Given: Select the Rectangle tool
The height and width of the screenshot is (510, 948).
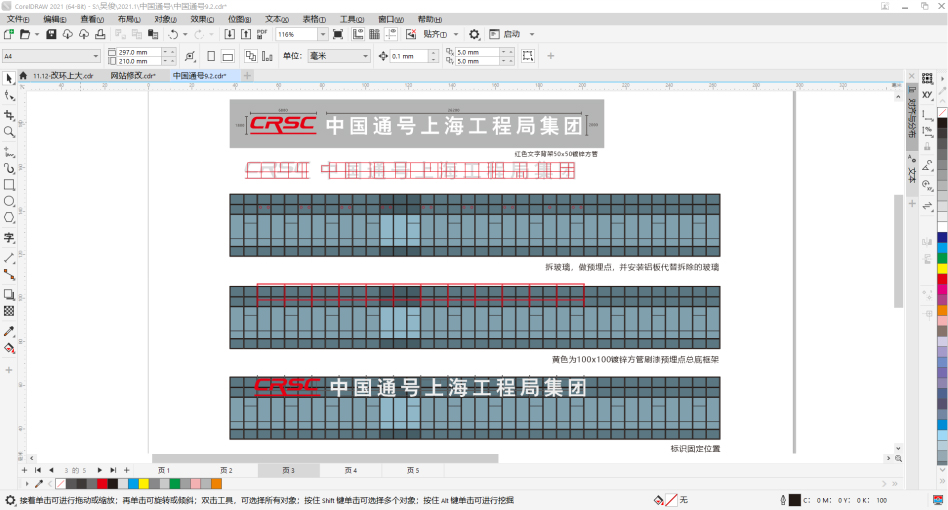Looking at the screenshot, I should (9, 185).
